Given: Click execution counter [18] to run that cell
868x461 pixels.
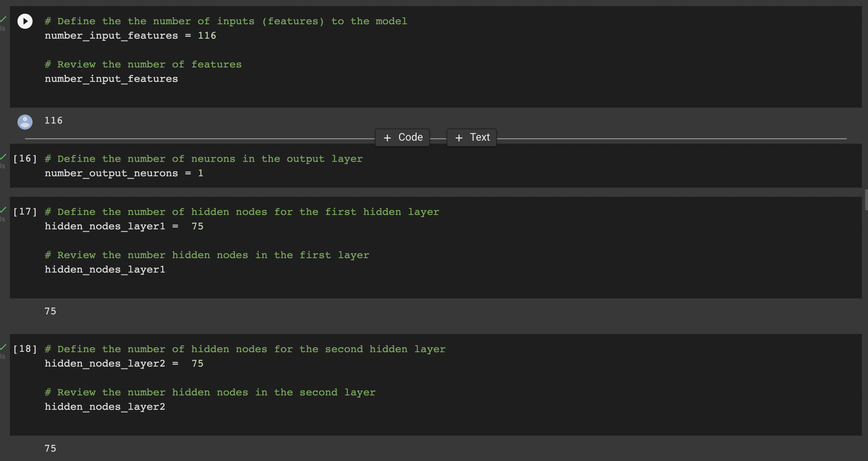Looking at the screenshot, I should (25, 349).
